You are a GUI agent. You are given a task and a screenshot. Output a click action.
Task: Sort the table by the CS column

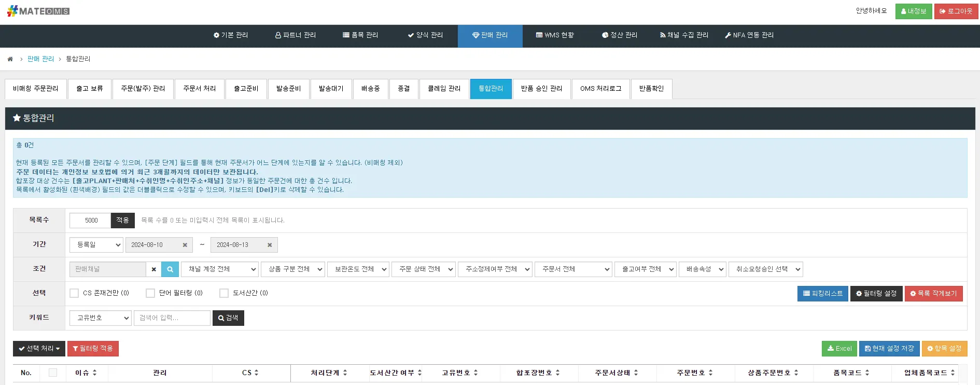[x=256, y=373]
